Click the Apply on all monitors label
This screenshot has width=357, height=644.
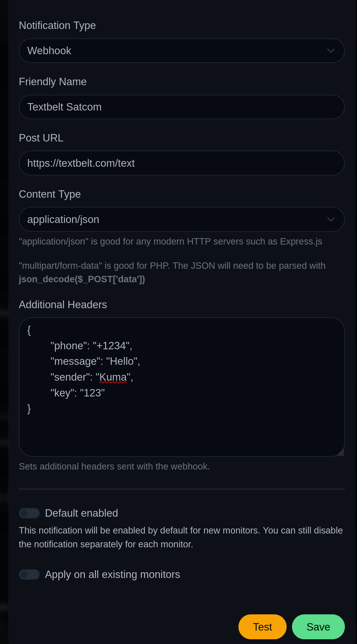[x=112, y=574]
